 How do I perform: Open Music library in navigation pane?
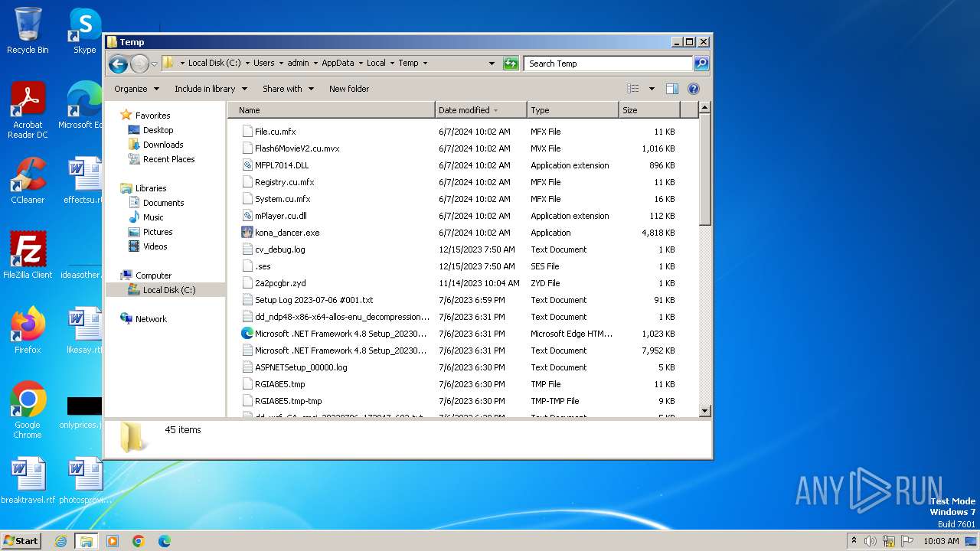coord(153,217)
